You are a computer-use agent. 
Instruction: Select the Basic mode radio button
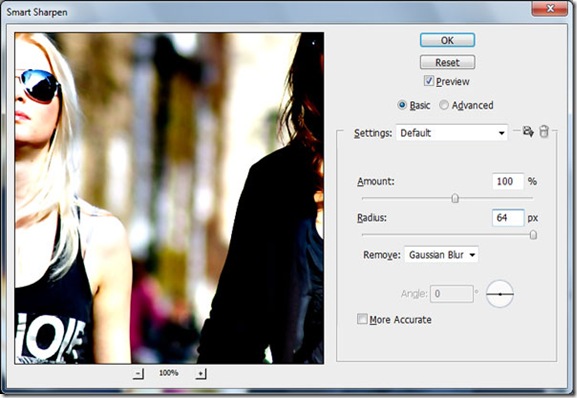[x=402, y=105]
